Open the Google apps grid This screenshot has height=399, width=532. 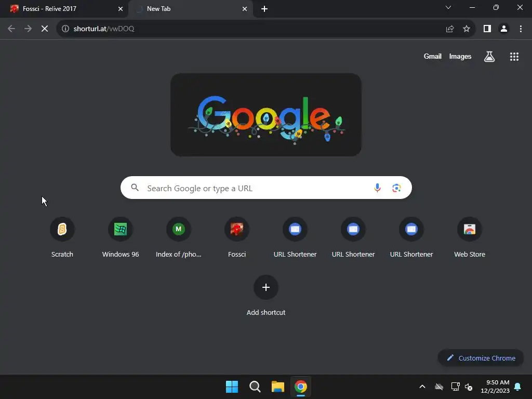(514, 57)
